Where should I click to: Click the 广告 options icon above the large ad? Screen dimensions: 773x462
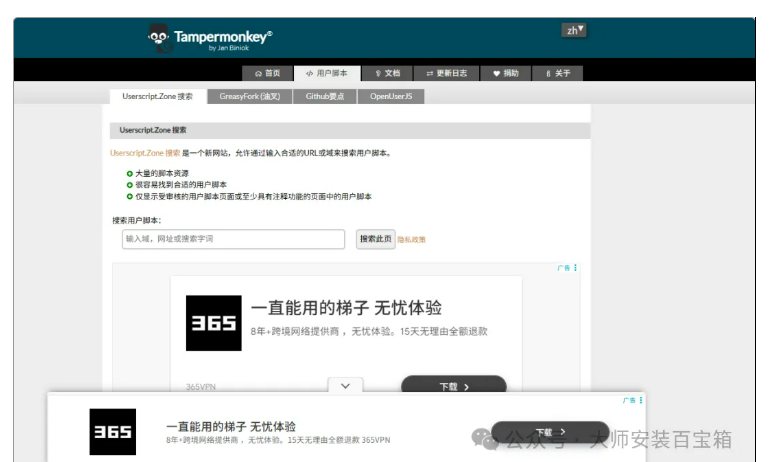pyautogui.click(x=575, y=268)
